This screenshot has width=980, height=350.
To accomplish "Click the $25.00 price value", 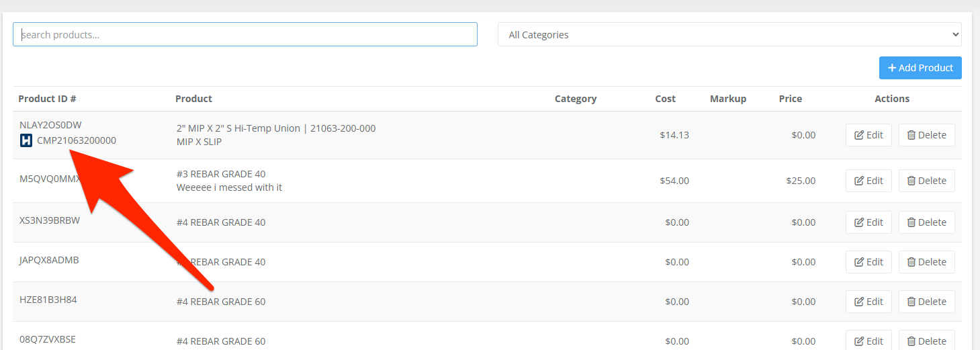I will (801, 181).
